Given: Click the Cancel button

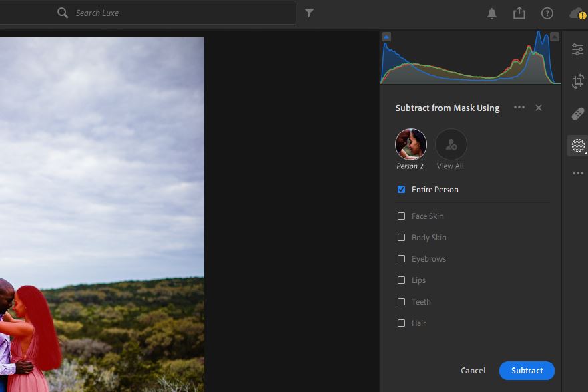Looking at the screenshot, I should pos(473,371).
